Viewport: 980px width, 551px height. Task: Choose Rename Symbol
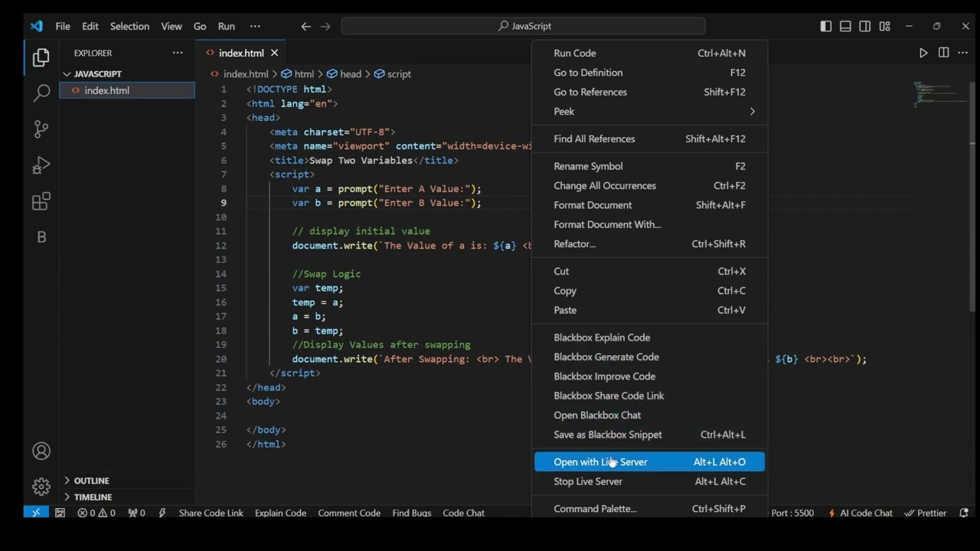pos(649,166)
